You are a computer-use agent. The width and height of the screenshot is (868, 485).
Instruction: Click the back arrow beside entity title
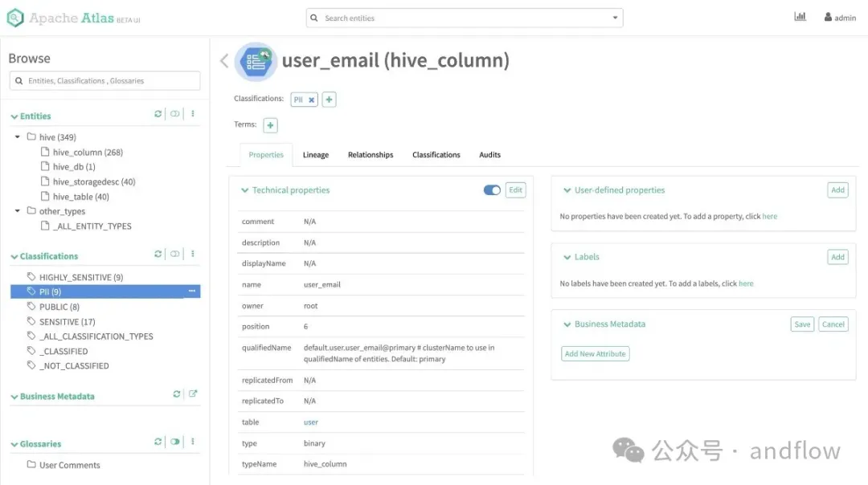click(x=224, y=61)
